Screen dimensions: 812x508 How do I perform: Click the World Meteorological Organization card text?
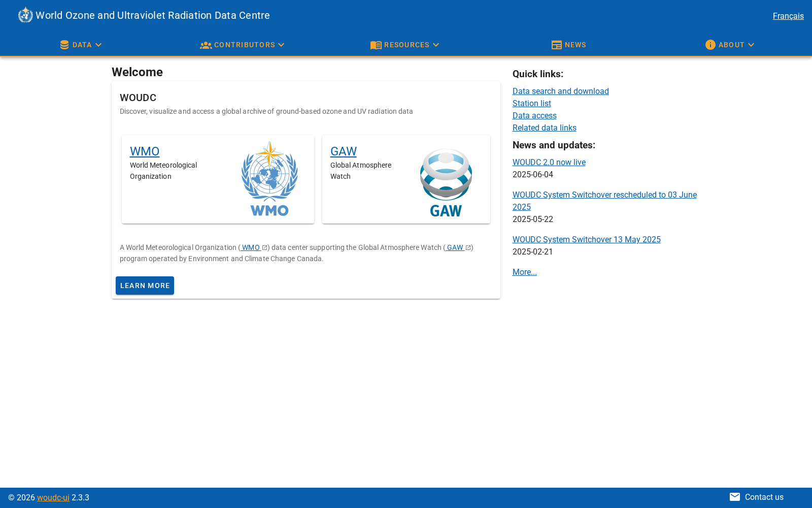[163, 171]
